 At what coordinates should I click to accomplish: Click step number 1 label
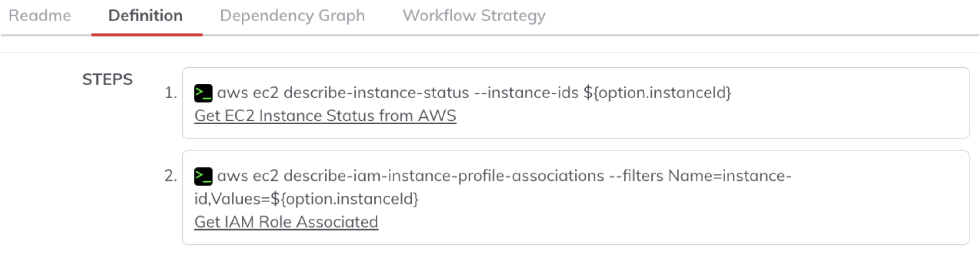click(171, 93)
